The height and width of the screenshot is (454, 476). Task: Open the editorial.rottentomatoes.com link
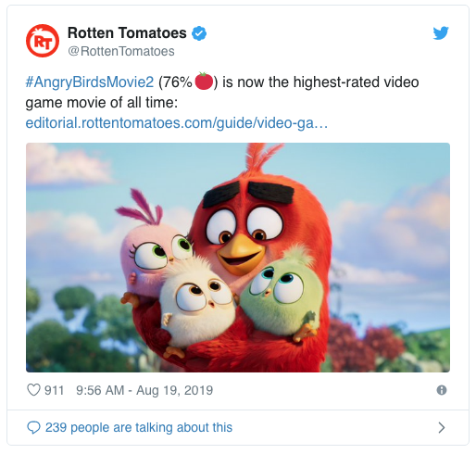coord(177,123)
